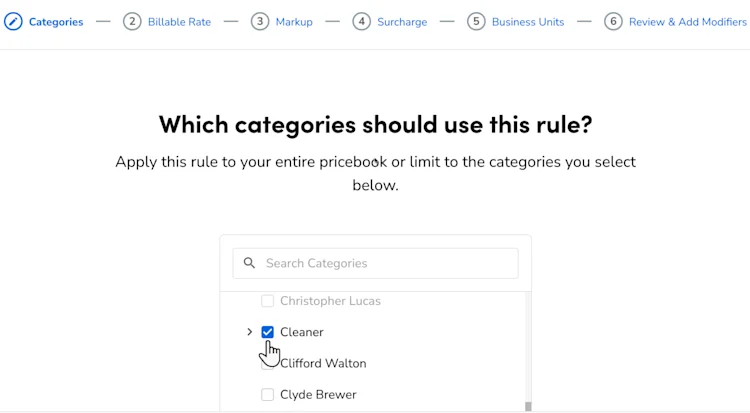750x413 pixels.
Task: Click the category list scrollbar thumb
Action: point(528,406)
